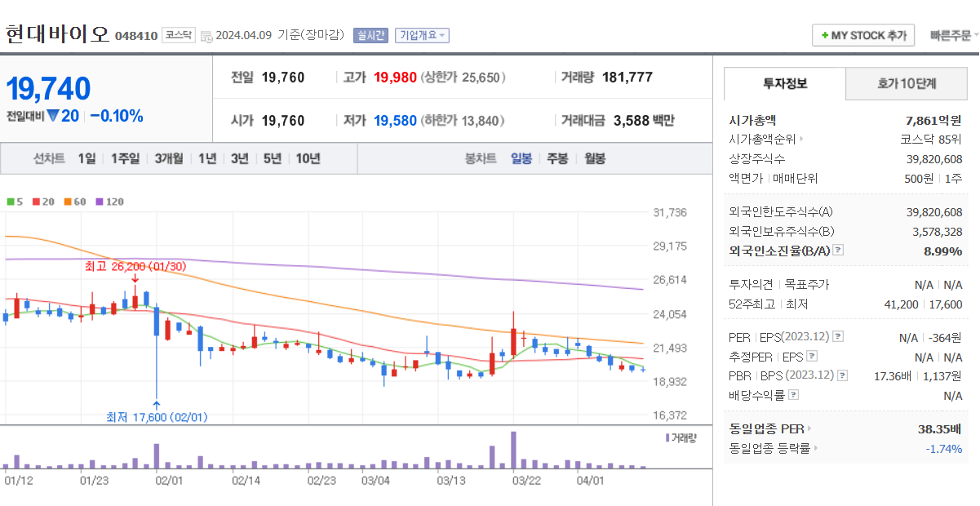Click the current price 19,740
This screenshot has width=980, height=506.
click(x=49, y=88)
